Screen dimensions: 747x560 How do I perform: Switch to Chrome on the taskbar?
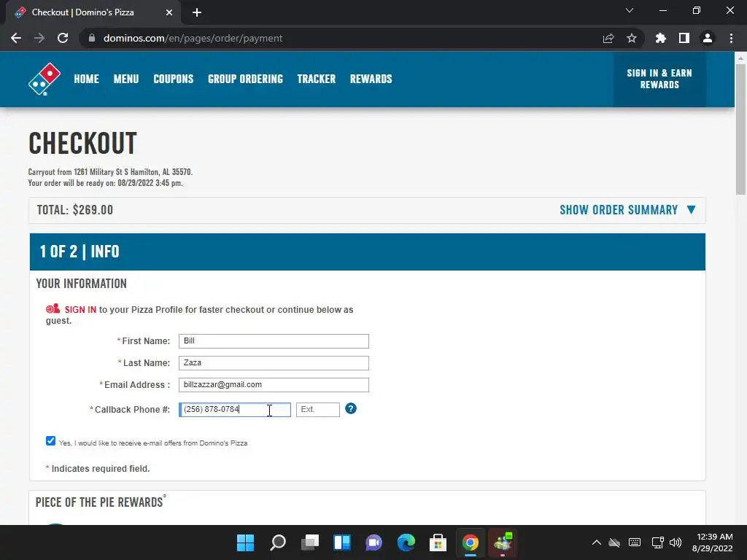tap(471, 542)
